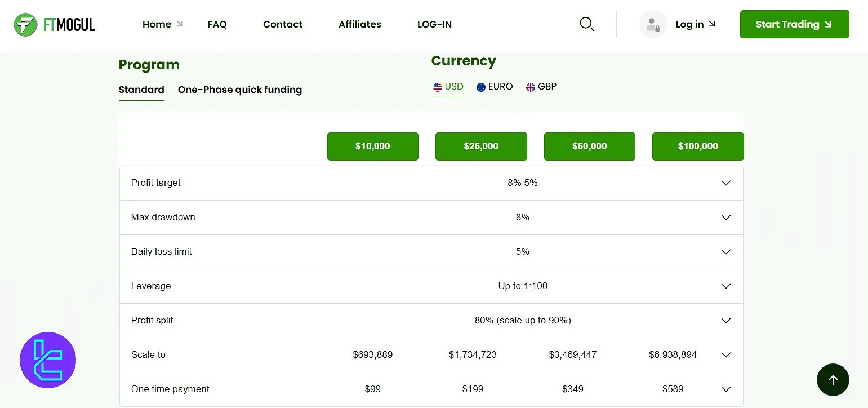Open the Home menu dropdown

(162, 24)
